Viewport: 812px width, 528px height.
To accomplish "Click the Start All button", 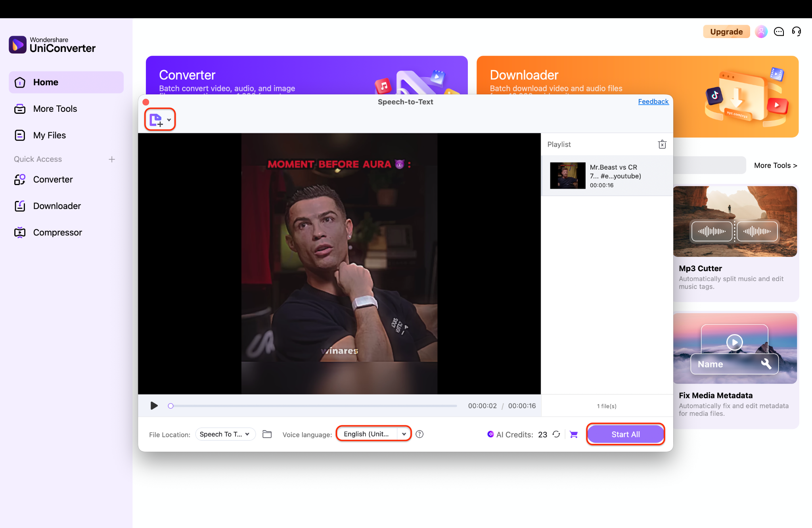I will (x=625, y=434).
